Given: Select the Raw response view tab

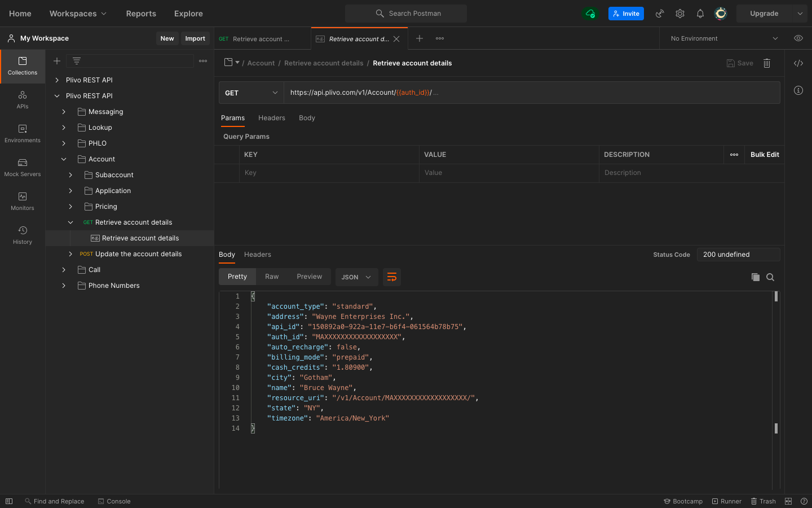Looking at the screenshot, I should 272,277.
